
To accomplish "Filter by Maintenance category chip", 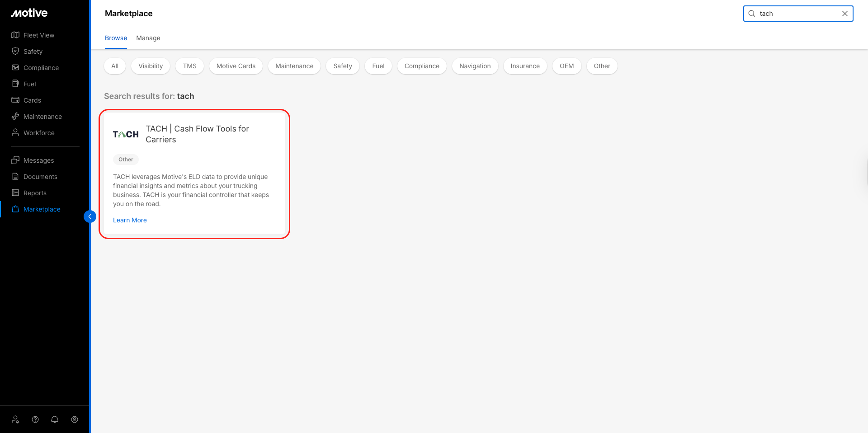I will point(294,66).
